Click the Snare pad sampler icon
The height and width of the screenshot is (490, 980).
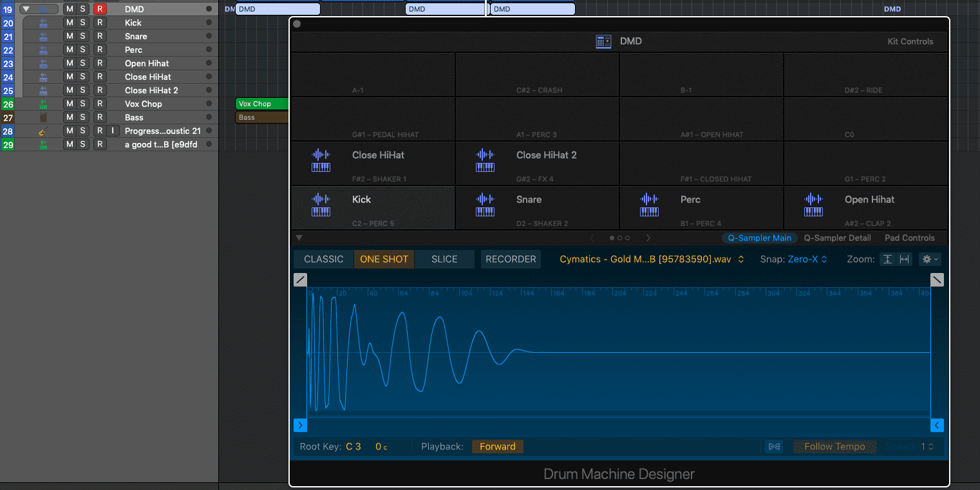click(485, 205)
